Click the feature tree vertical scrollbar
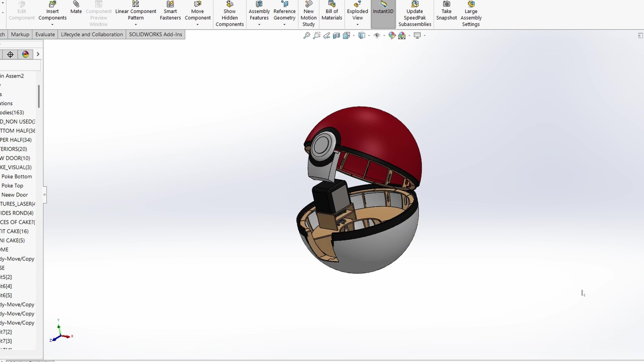The height and width of the screenshot is (362, 644). tap(39, 97)
